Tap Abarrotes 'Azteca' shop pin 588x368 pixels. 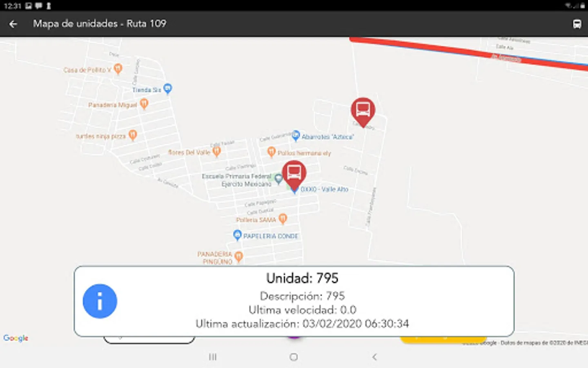click(x=296, y=136)
